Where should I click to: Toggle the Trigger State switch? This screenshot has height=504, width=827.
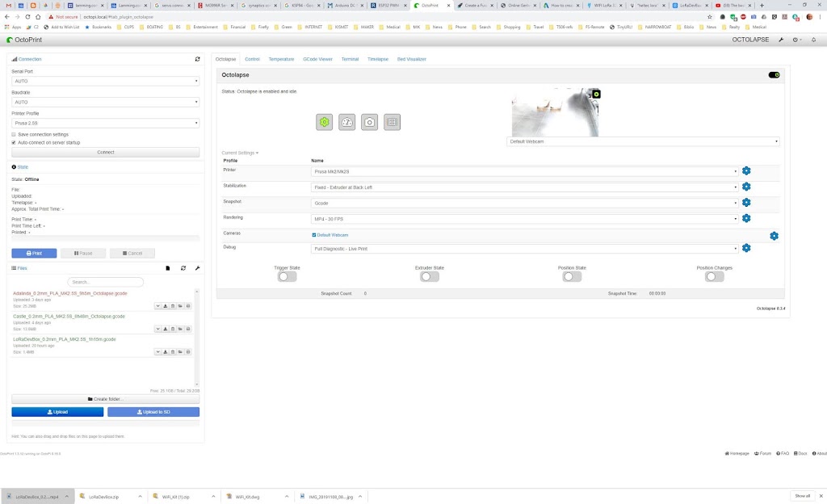pos(287,276)
